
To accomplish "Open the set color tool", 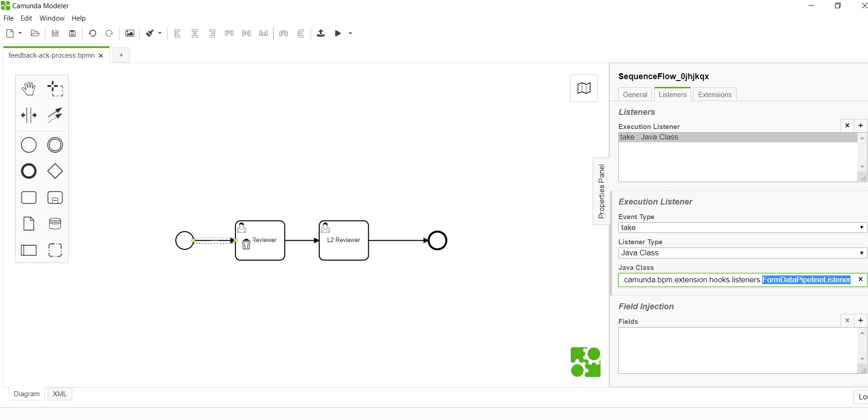I will tap(150, 33).
